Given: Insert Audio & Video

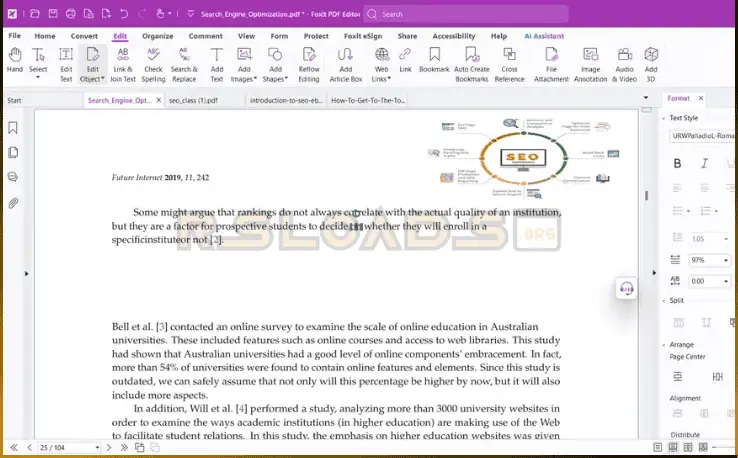Looking at the screenshot, I should tap(625, 65).
